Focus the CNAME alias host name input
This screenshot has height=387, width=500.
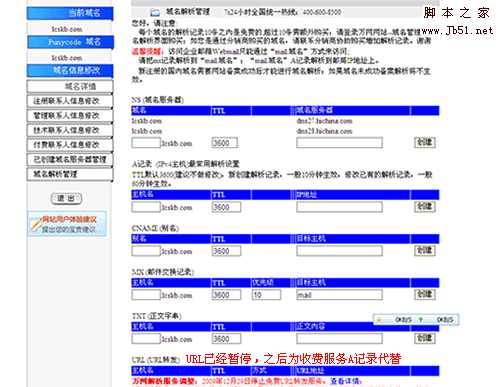click(146, 251)
